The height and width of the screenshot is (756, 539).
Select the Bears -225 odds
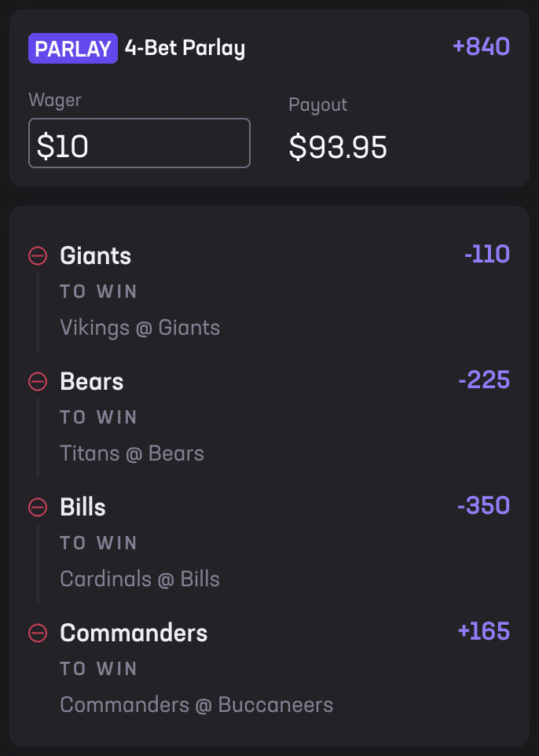(486, 380)
